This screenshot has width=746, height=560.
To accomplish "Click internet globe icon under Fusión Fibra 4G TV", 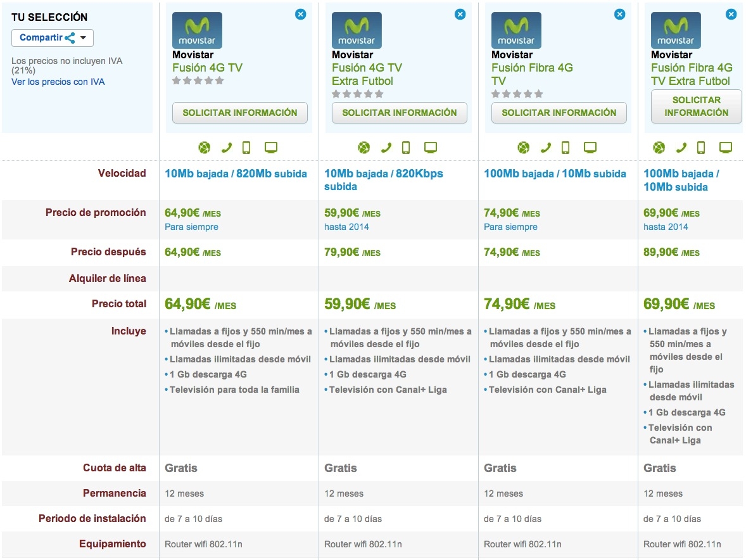I will [x=523, y=148].
